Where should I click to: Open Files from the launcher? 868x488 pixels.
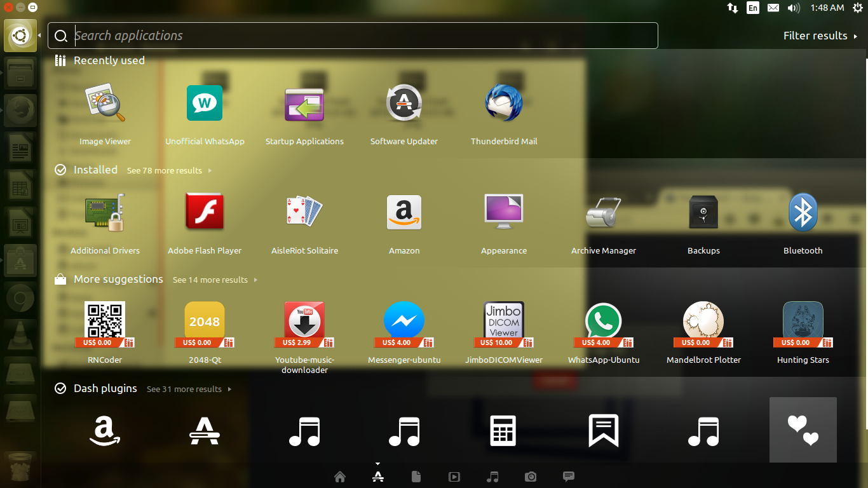pyautogui.click(x=20, y=73)
